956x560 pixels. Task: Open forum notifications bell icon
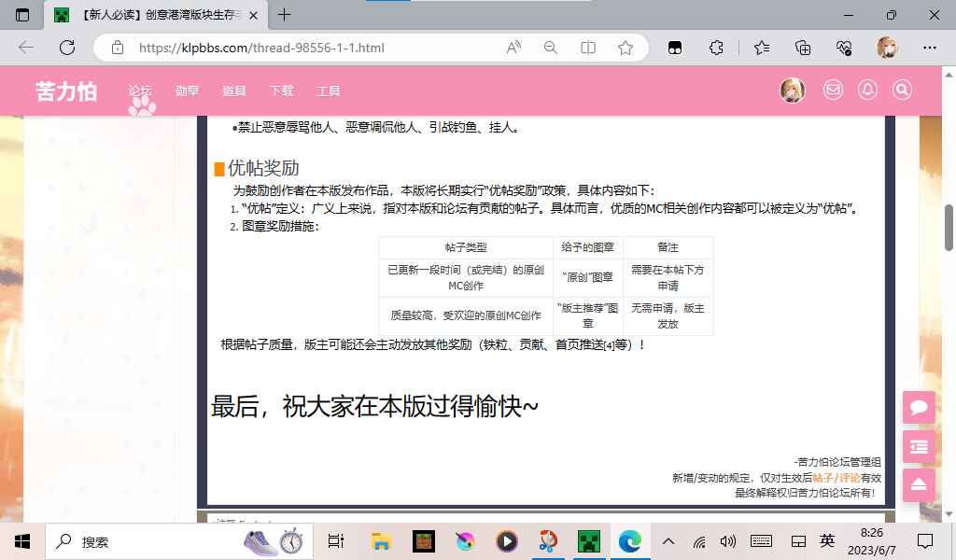coord(867,91)
